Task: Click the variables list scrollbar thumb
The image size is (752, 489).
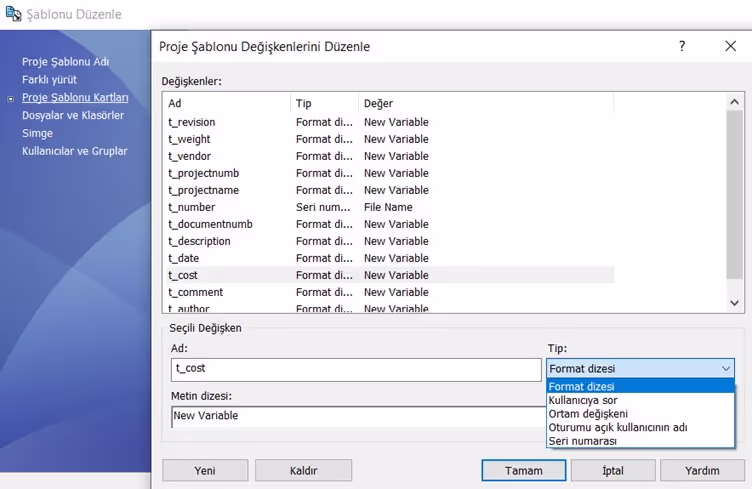Action: 734,195
